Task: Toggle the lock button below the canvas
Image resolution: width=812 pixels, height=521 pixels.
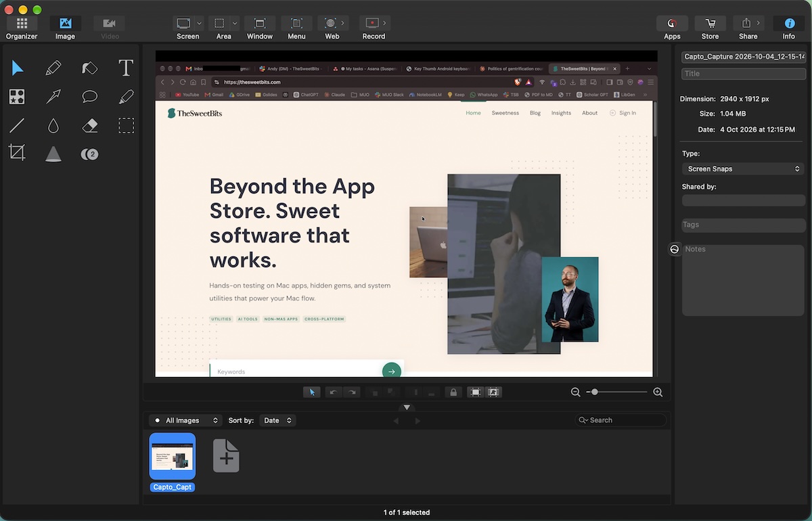Action: (453, 392)
